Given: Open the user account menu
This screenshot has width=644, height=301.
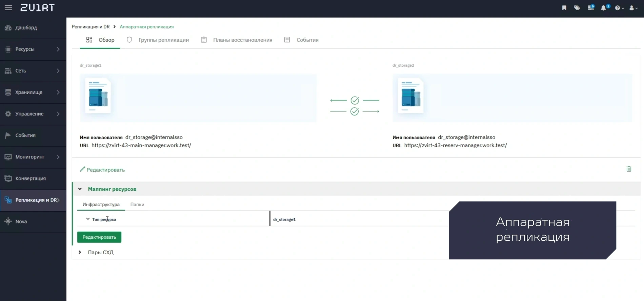Looking at the screenshot, I should (x=633, y=8).
